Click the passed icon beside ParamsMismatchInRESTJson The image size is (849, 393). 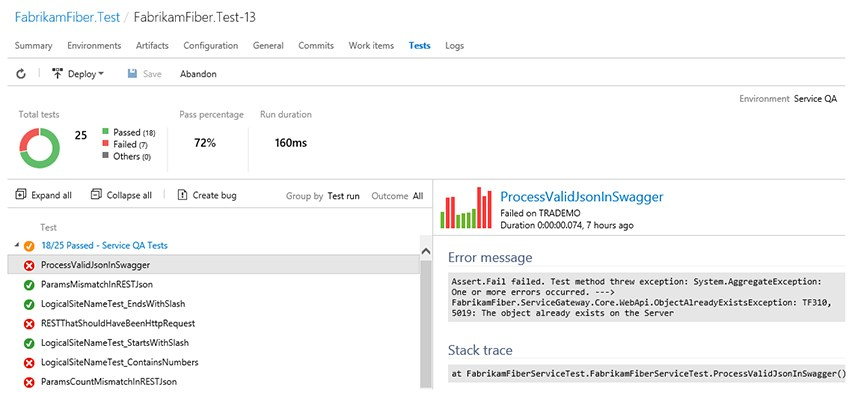tap(29, 285)
